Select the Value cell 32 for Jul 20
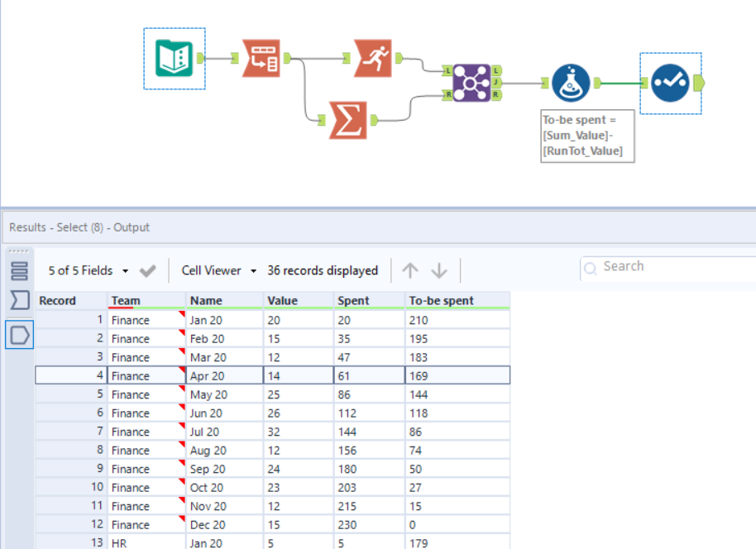 (x=299, y=432)
